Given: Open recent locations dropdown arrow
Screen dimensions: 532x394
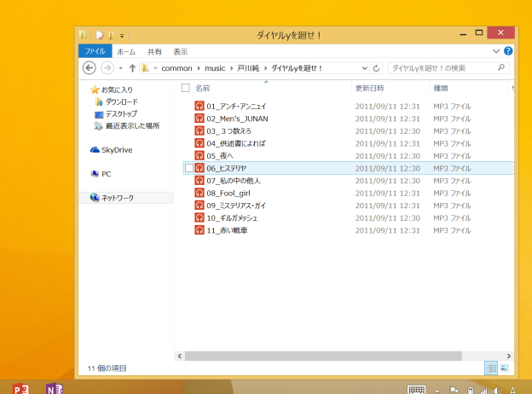Looking at the screenshot, I should [x=120, y=68].
